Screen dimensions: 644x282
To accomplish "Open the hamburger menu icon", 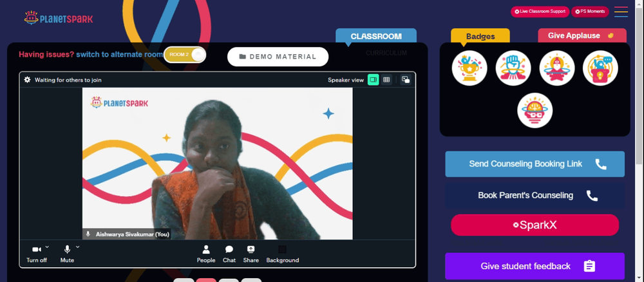I will (x=621, y=12).
